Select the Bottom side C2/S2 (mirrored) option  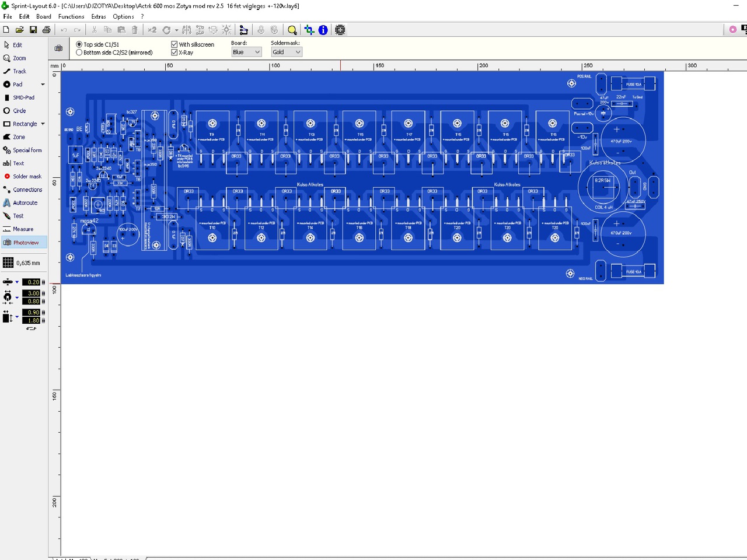pos(79,52)
